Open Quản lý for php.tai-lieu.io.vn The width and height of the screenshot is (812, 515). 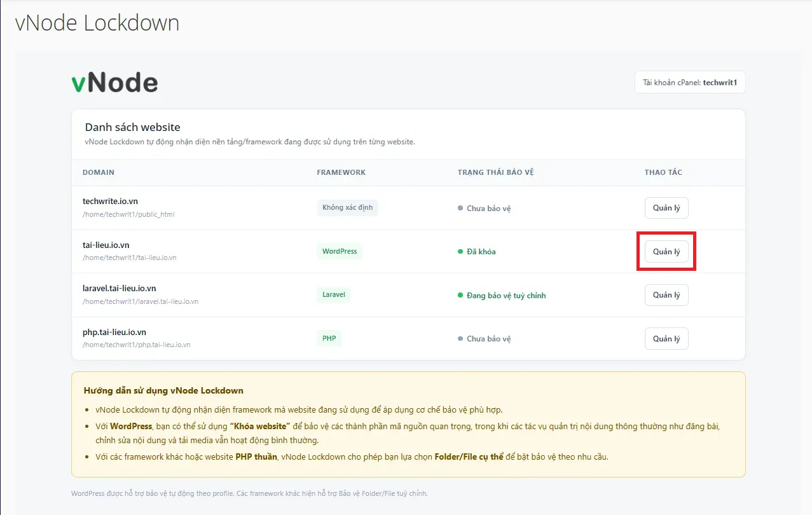click(666, 339)
